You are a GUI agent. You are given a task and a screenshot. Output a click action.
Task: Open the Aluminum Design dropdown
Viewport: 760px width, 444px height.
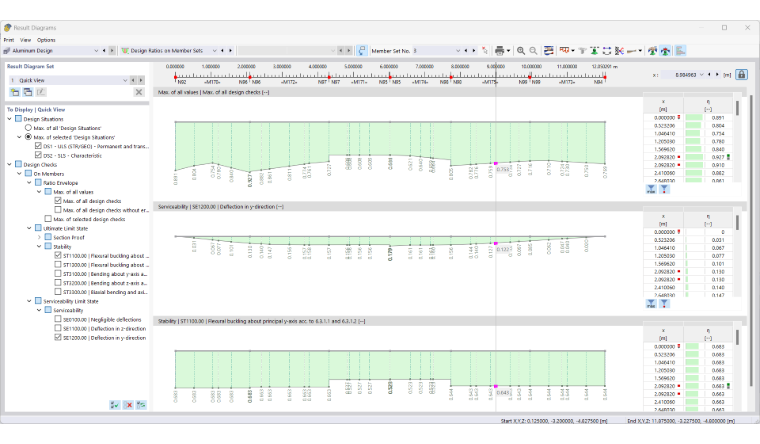pos(96,50)
